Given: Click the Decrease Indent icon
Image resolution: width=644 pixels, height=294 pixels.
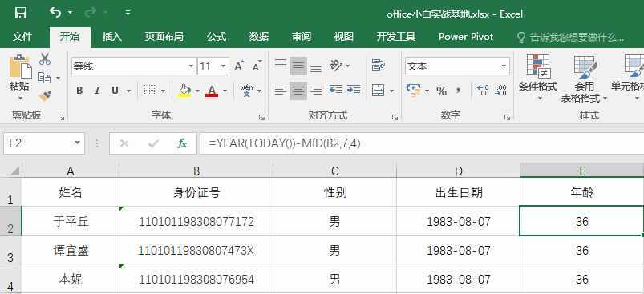Looking at the screenshot, I should pyautogui.click(x=336, y=91).
